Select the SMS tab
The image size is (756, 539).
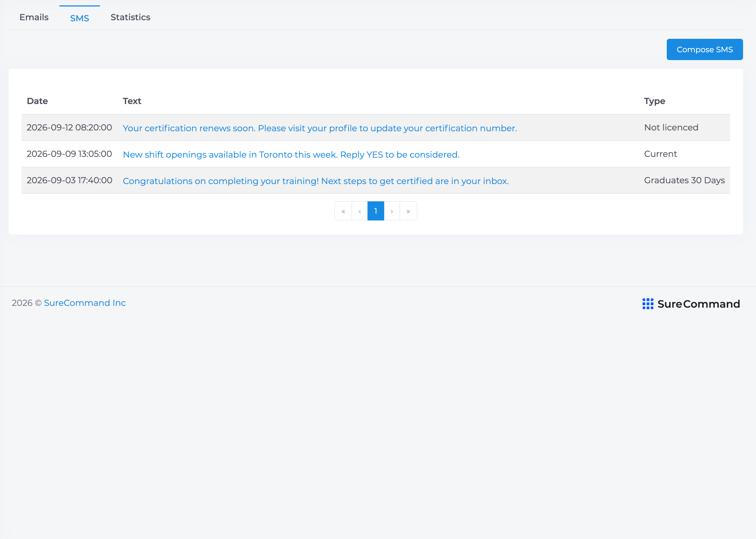[x=79, y=18]
